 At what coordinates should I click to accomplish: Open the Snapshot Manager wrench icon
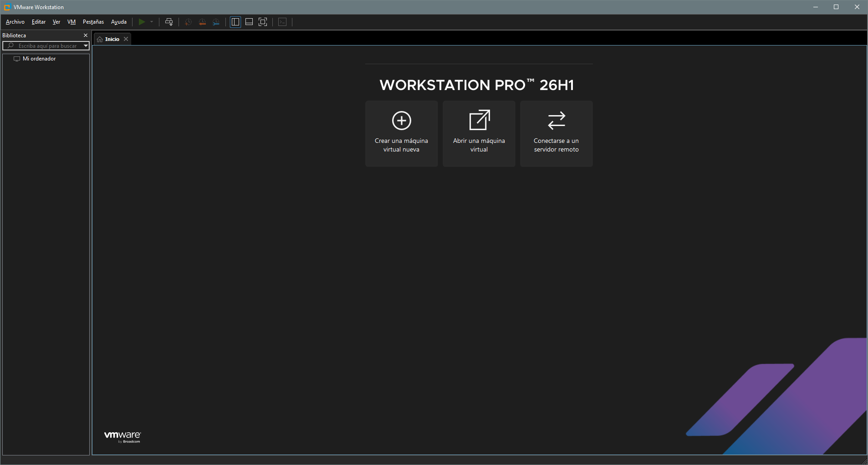click(216, 22)
